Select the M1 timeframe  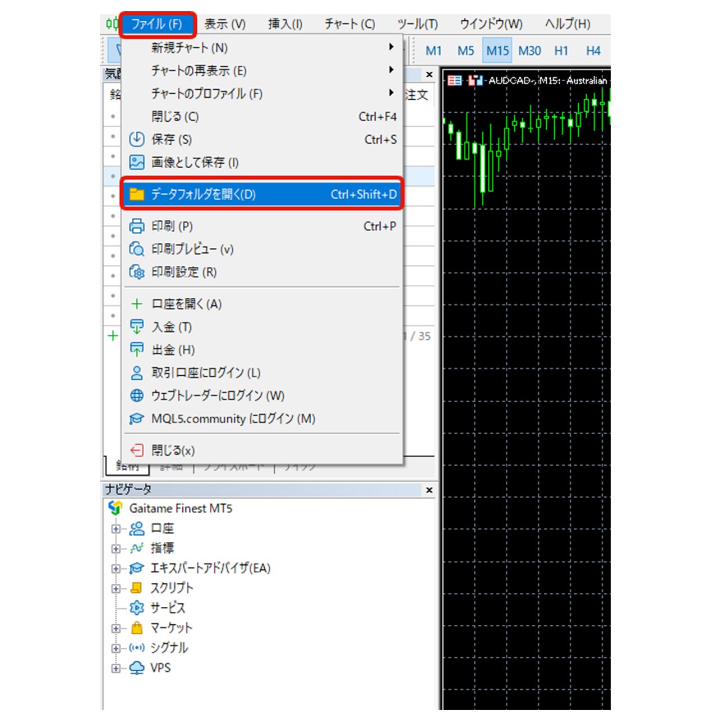pyautogui.click(x=434, y=51)
